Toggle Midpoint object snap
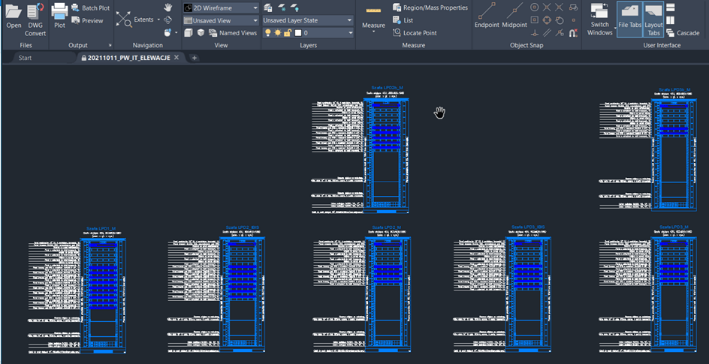Viewport: 709px width, 364px height. pyautogui.click(x=515, y=16)
